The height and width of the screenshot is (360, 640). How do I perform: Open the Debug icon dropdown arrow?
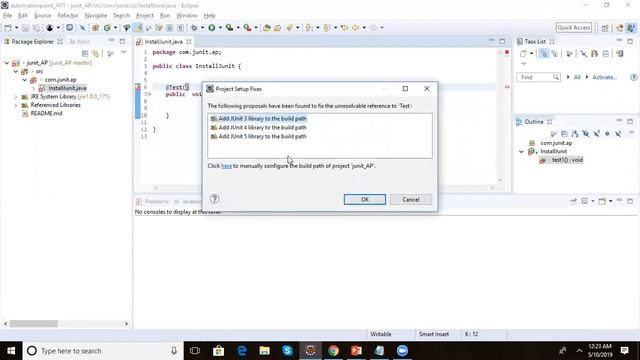pyautogui.click(x=202, y=28)
